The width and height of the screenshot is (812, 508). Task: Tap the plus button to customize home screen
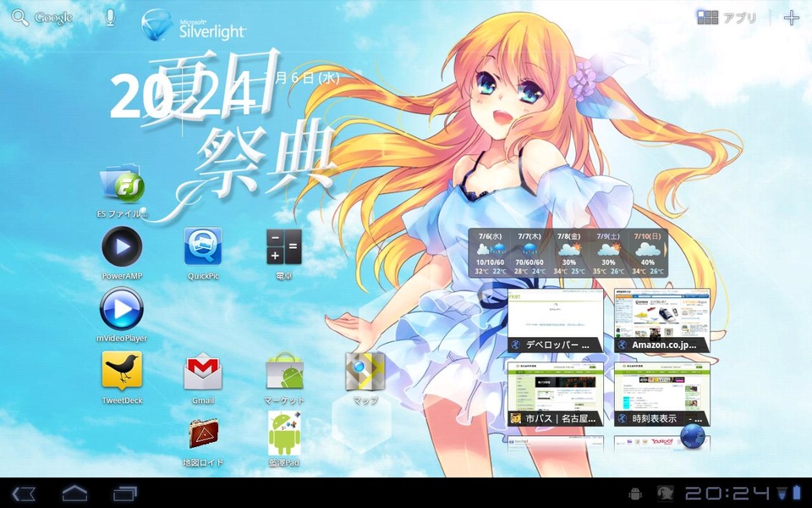(792, 18)
